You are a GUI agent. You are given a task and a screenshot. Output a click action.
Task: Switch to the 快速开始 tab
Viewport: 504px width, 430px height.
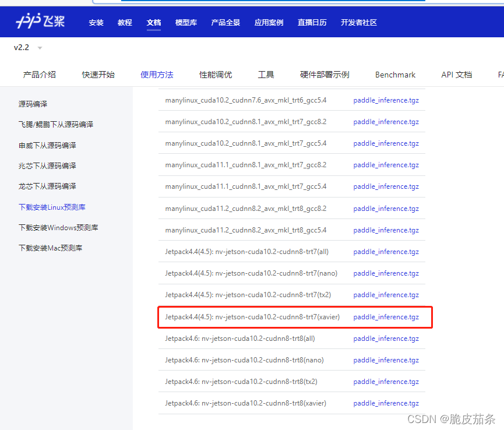pos(98,75)
